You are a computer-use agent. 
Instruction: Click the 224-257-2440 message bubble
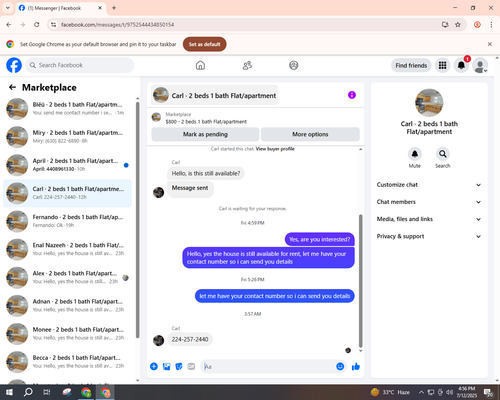(x=190, y=339)
